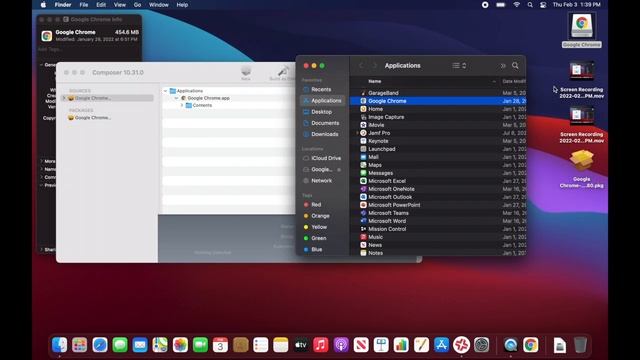The image size is (640, 360).
Task: Eject the Google volume in Finder sidebar
Action: click(x=339, y=169)
